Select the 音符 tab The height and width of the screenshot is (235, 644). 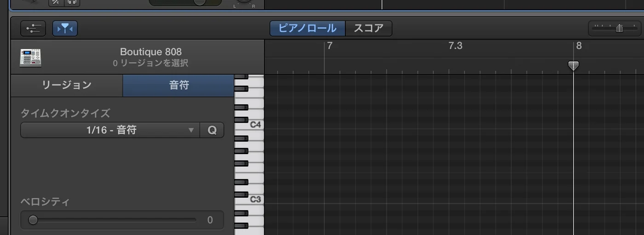[178, 86]
